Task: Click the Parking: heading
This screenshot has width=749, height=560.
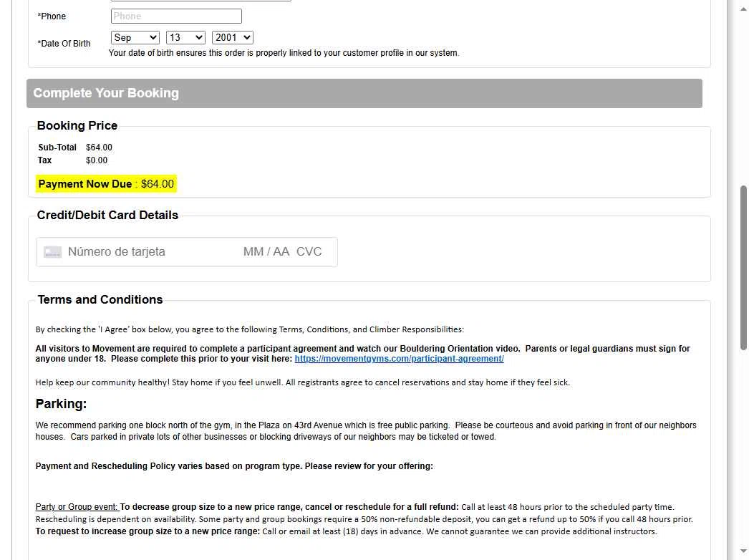Action: click(x=61, y=404)
